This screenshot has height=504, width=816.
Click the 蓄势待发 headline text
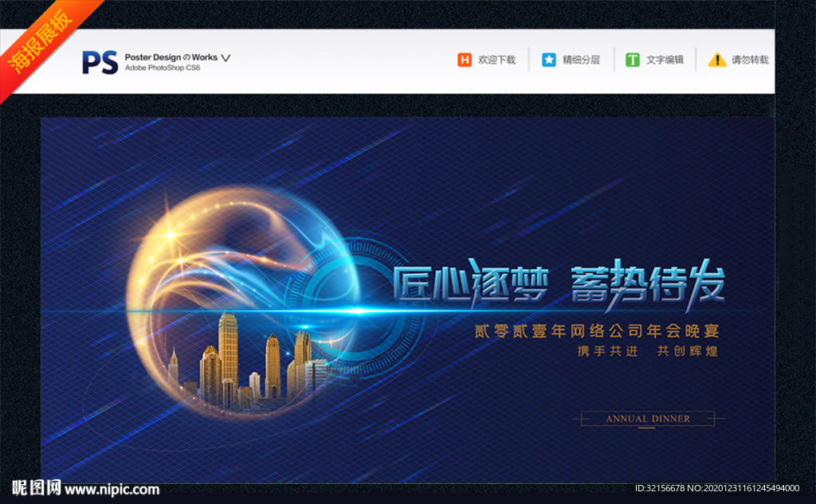648,284
